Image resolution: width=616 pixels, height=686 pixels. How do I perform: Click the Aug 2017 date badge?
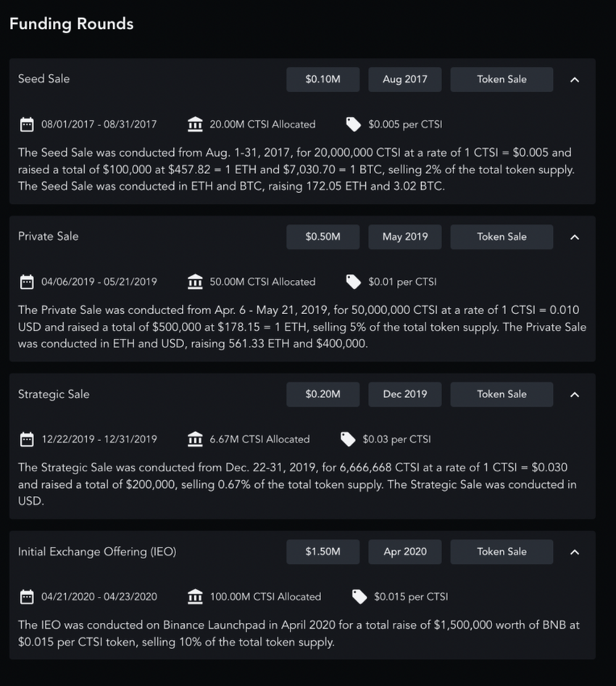click(405, 80)
